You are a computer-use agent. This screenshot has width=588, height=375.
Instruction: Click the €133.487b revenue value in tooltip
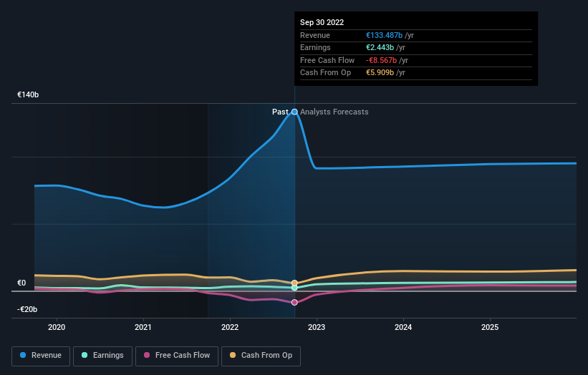click(384, 35)
